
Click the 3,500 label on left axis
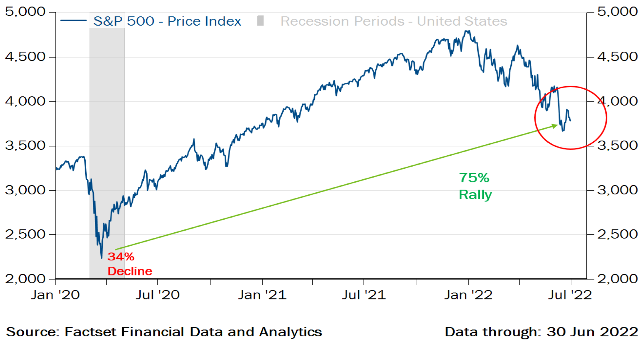[x=25, y=146]
